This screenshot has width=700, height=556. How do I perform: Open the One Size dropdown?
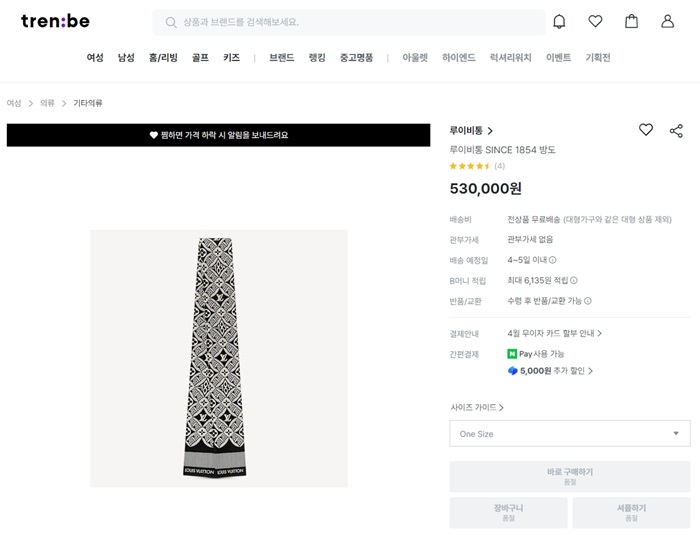(x=569, y=433)
